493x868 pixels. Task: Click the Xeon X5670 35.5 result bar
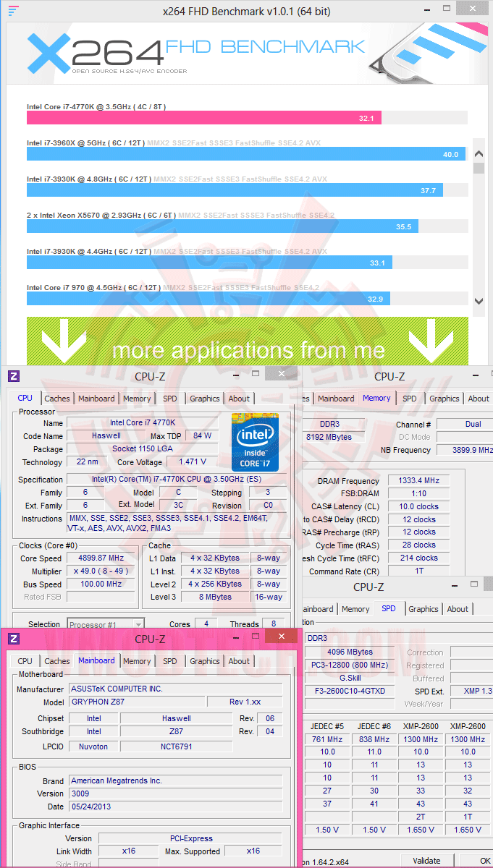[x=222, y=226]
